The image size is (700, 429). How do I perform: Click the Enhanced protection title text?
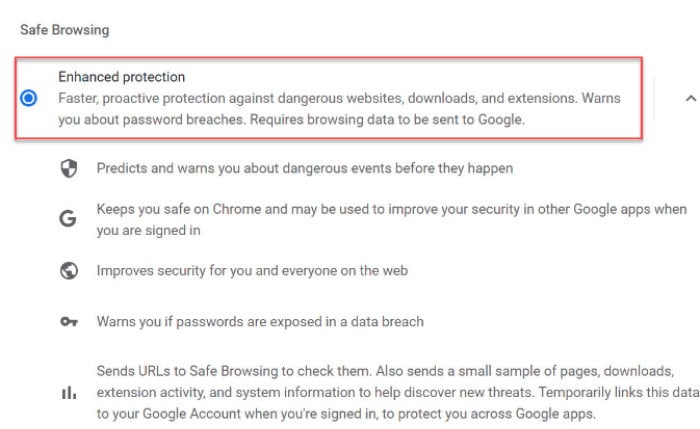coord(121,77)
